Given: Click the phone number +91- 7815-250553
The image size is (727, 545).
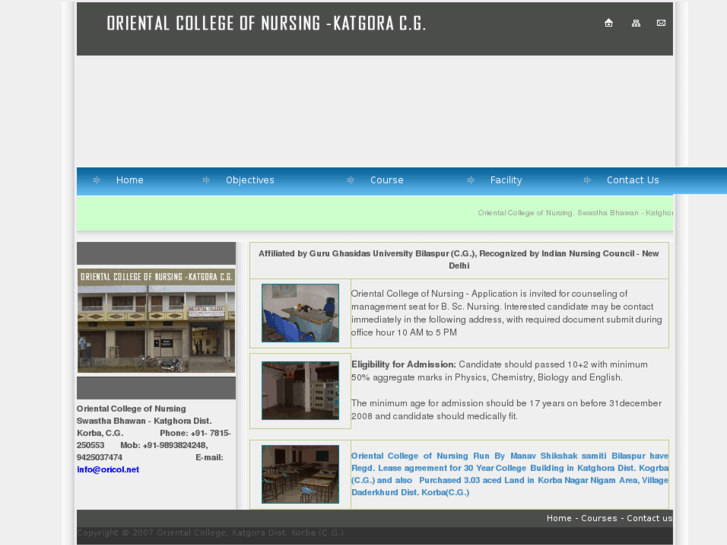Looking at the screenshot, I should pyautogui.click(x=153, y=439).
